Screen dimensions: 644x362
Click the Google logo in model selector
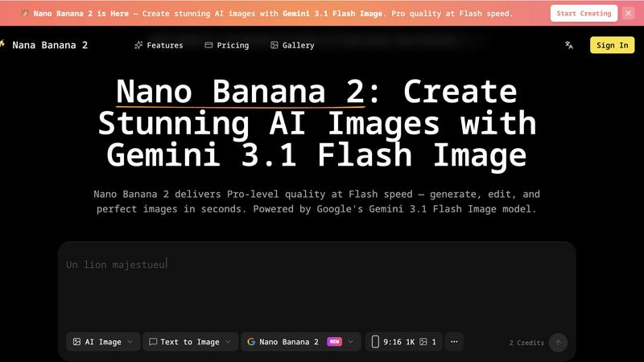251,342
